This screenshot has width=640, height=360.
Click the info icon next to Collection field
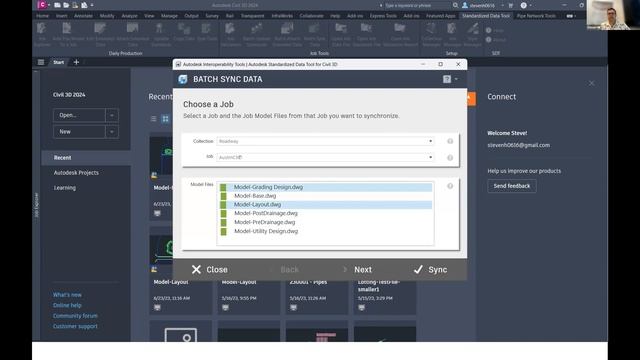[x=450, y=141]
